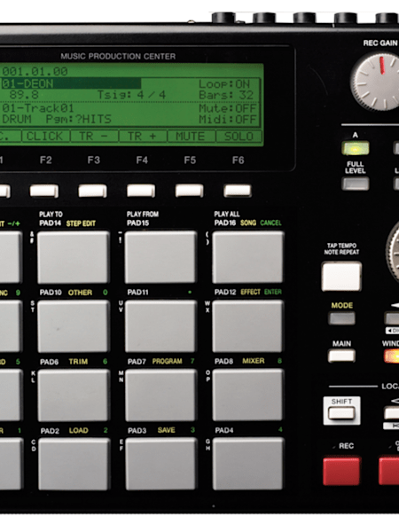
Task: Push the F2 function key
Action: (x=44, y=191)
